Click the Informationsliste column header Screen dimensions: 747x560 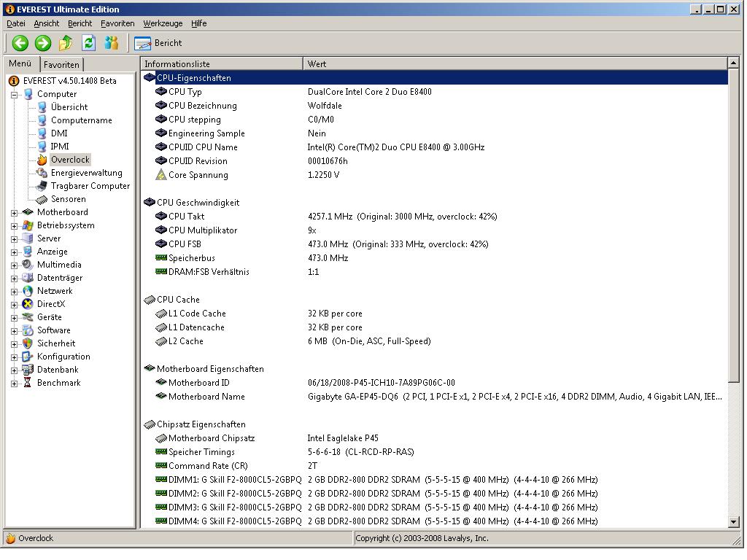222,64
